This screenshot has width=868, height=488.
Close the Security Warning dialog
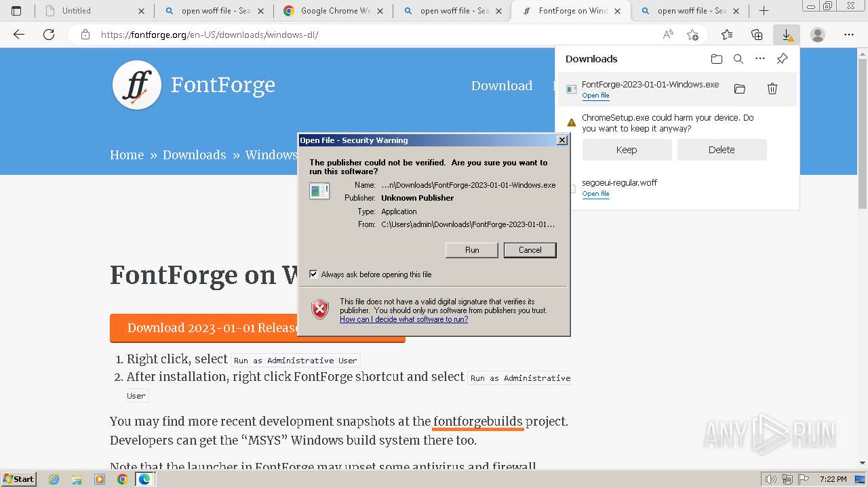(x=561, y=140)
